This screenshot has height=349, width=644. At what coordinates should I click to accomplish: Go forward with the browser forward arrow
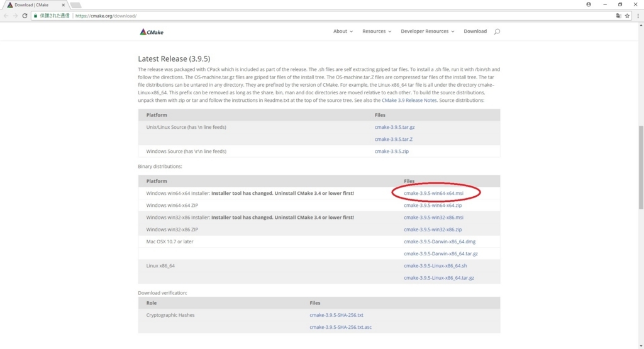click(15, 16)
